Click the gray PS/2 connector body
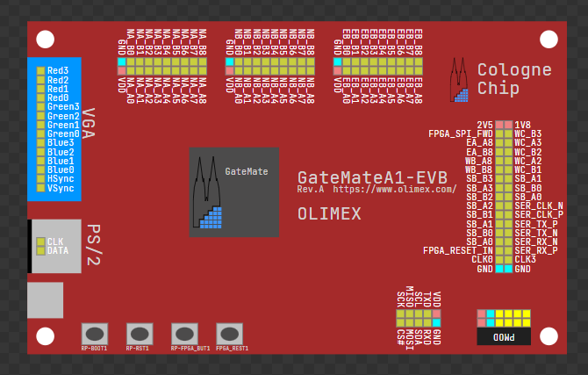The width and height of the screenshot is (588, 375). click(x=56, y=246)
